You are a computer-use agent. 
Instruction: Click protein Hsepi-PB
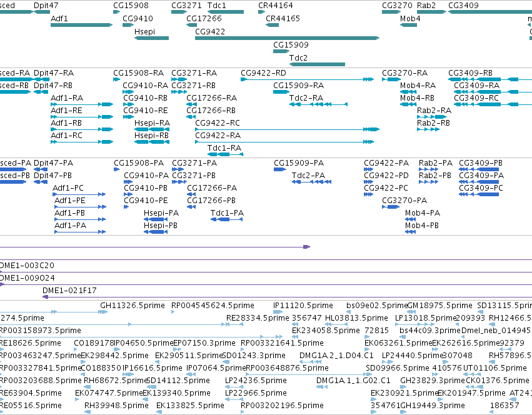pyautogui.click(x=156, y=232)
